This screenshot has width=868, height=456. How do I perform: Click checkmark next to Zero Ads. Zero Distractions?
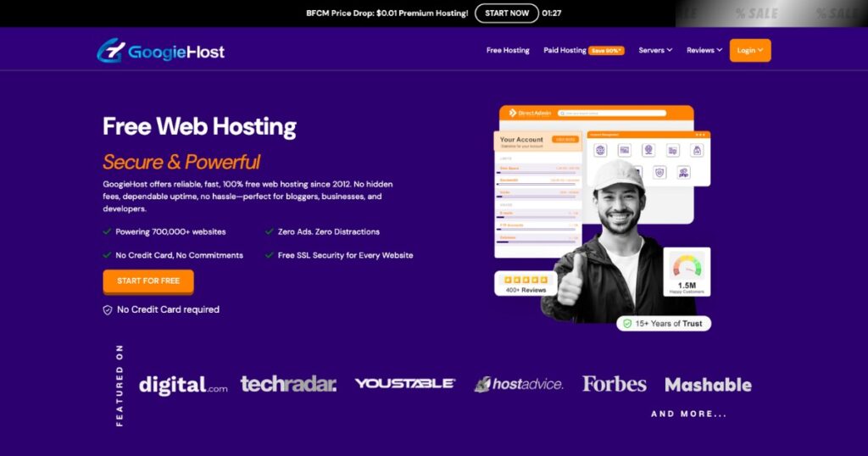click(x=269, y=232)
